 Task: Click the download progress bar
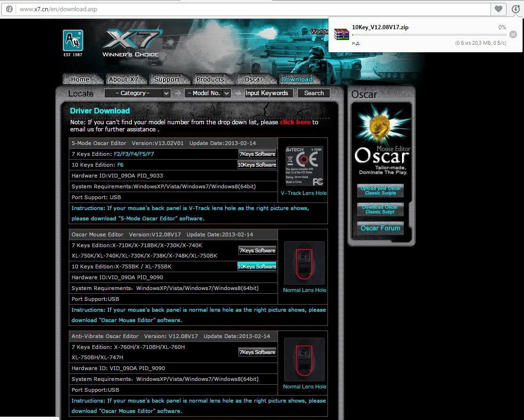coord(429,35)
